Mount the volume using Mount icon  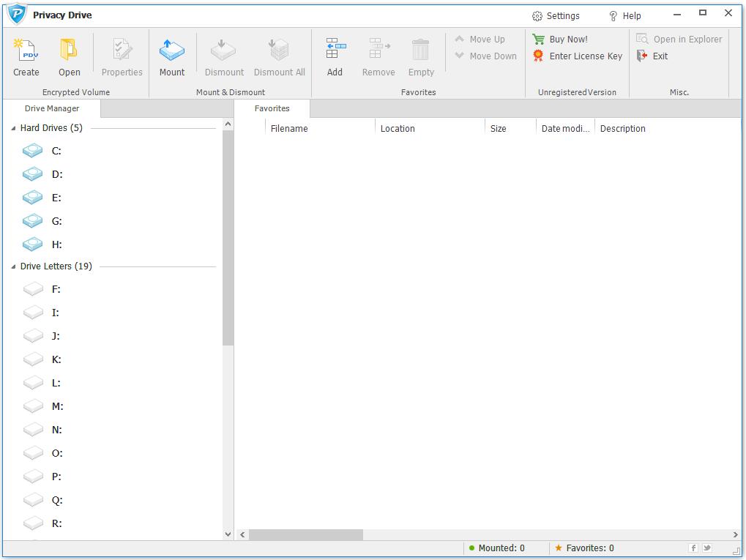point(172,50)
